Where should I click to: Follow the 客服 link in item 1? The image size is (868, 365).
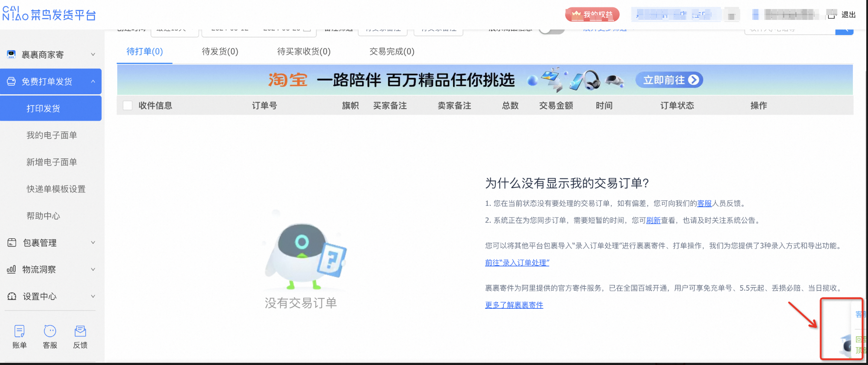pos(704,203)
